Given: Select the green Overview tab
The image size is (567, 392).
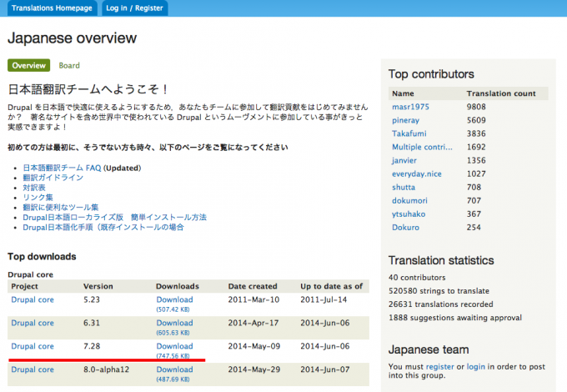Looking at the screenshot, I should (x=29, y=65).
